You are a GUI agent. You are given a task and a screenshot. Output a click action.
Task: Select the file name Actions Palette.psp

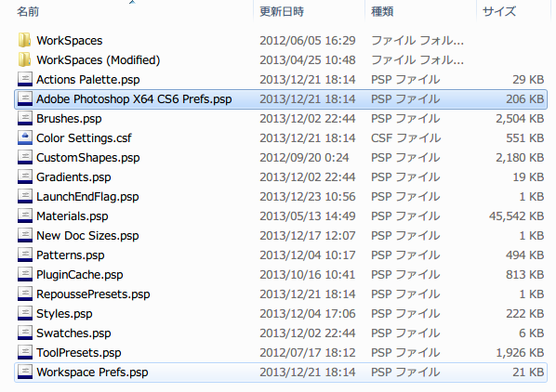88,80
